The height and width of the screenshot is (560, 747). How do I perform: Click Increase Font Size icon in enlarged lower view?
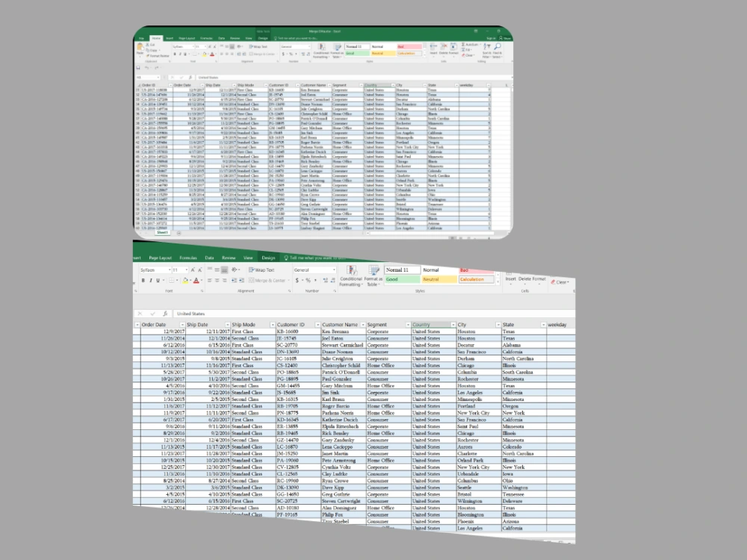coord(193,270)
